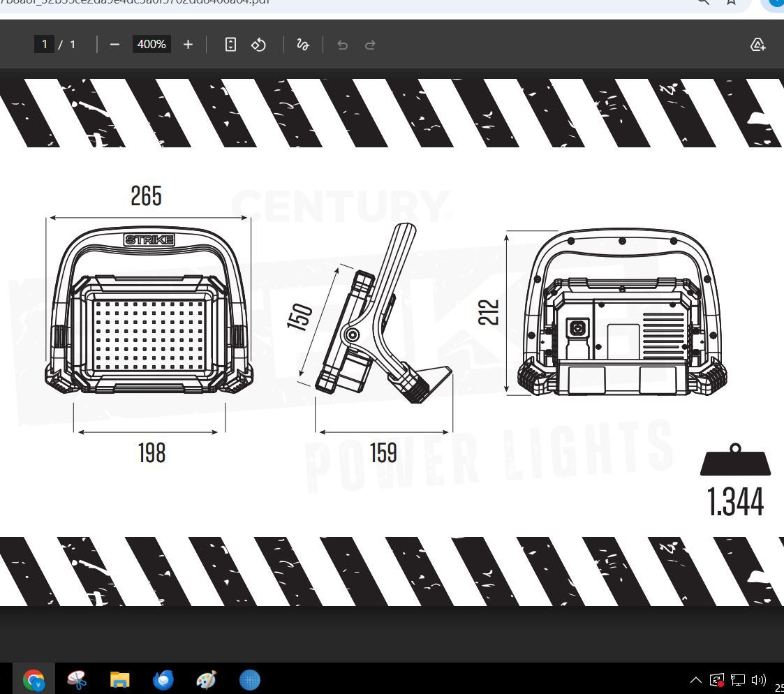Open Google Chrome from the taskbar
This screenshot has width=784, height=694.
(34, 679)
